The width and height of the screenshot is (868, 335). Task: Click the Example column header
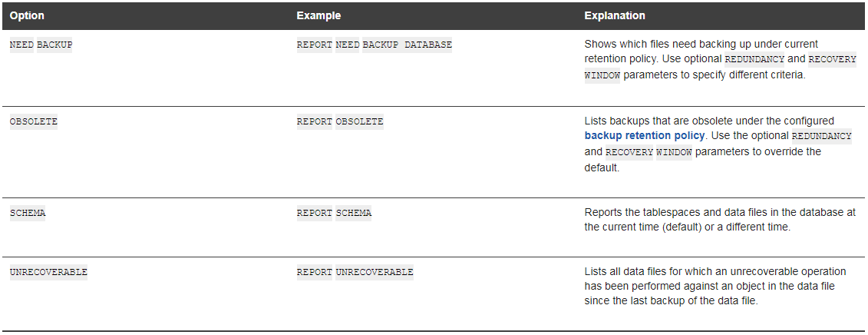(318, 15)
